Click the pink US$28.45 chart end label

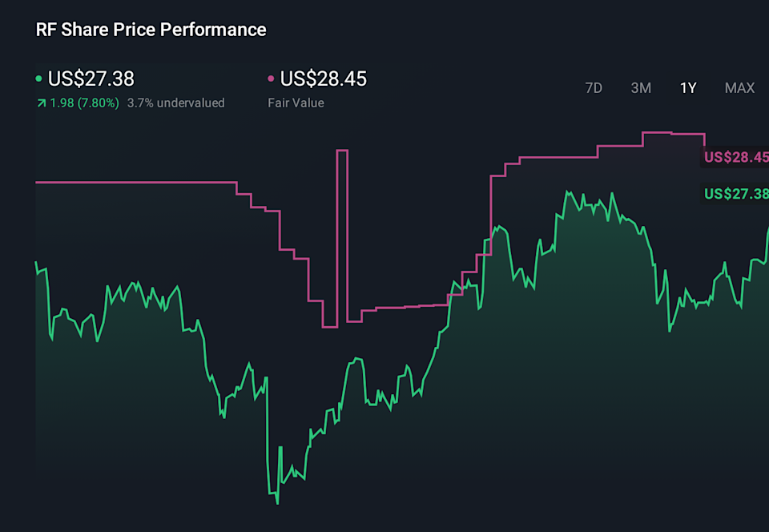pos(735,157)
